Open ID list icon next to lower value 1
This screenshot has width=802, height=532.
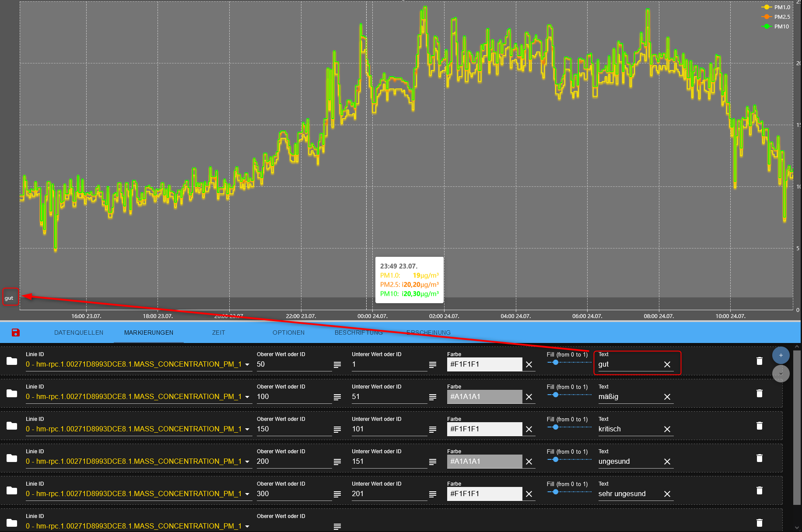(x=433, y=364)
